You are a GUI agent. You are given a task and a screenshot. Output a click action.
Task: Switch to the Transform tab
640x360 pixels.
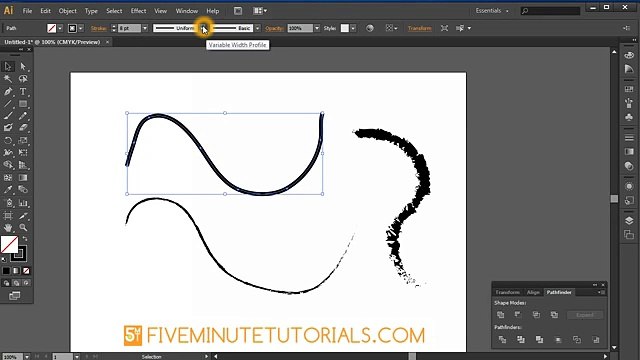click(507, 292)
